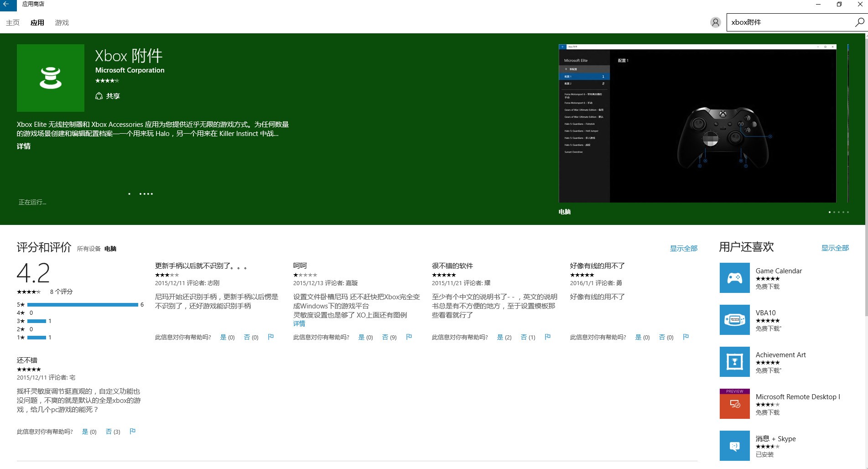Share the app via 共享
The width and height of the screenshot is (868, 469).
click(108, 96)
